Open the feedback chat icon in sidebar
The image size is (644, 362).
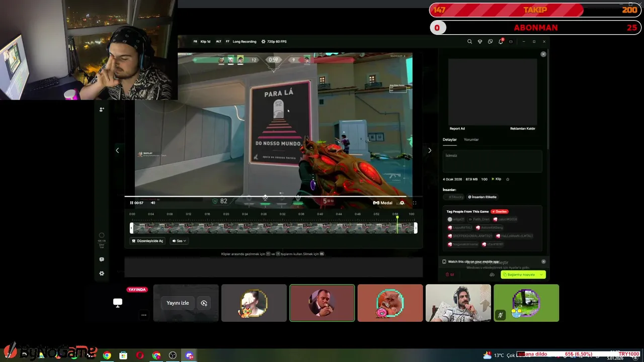pos(102,259)
